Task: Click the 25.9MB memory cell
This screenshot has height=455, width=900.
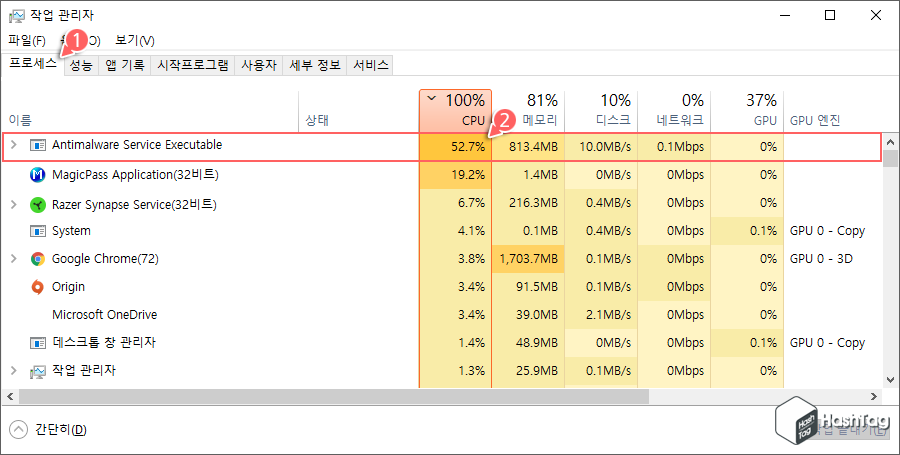Action: (528, 371)
